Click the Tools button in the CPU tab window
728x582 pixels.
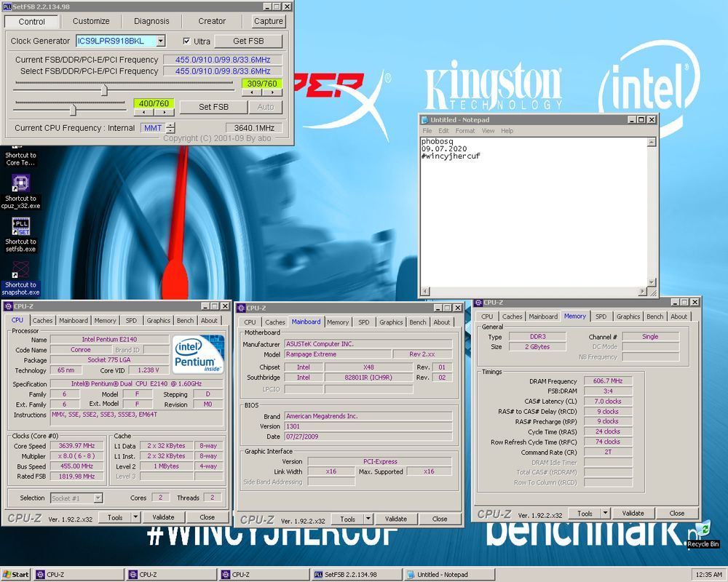[115, 517]
